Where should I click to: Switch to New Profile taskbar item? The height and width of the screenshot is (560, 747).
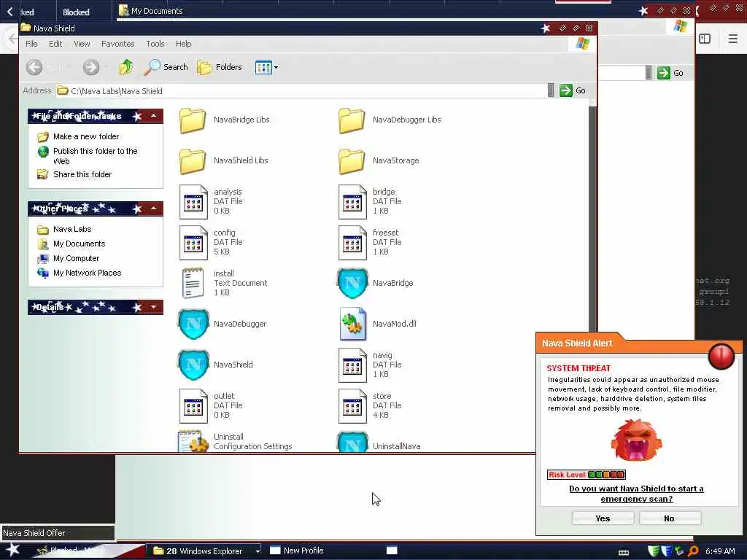point(297,551)
